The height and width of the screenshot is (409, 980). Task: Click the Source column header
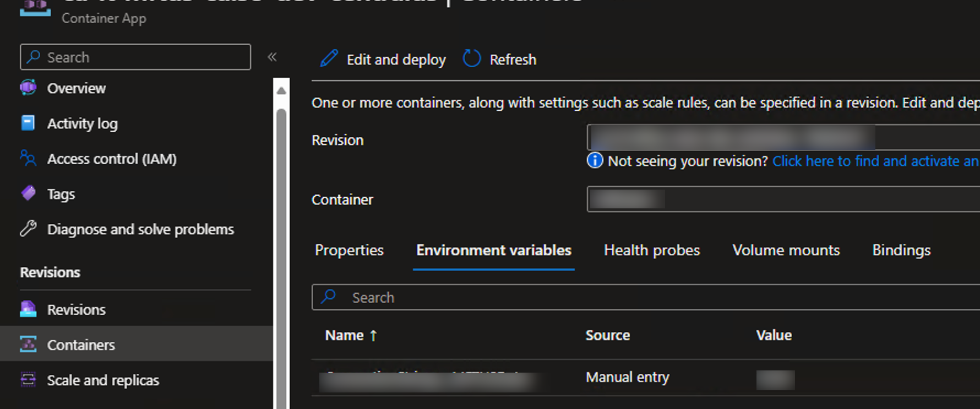608,336
